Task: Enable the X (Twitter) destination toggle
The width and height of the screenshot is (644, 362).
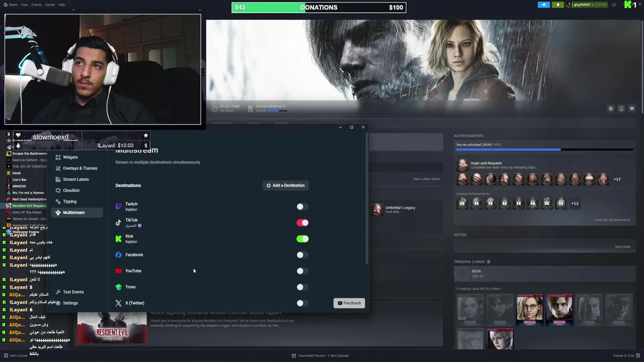Action: click(302, 303)
